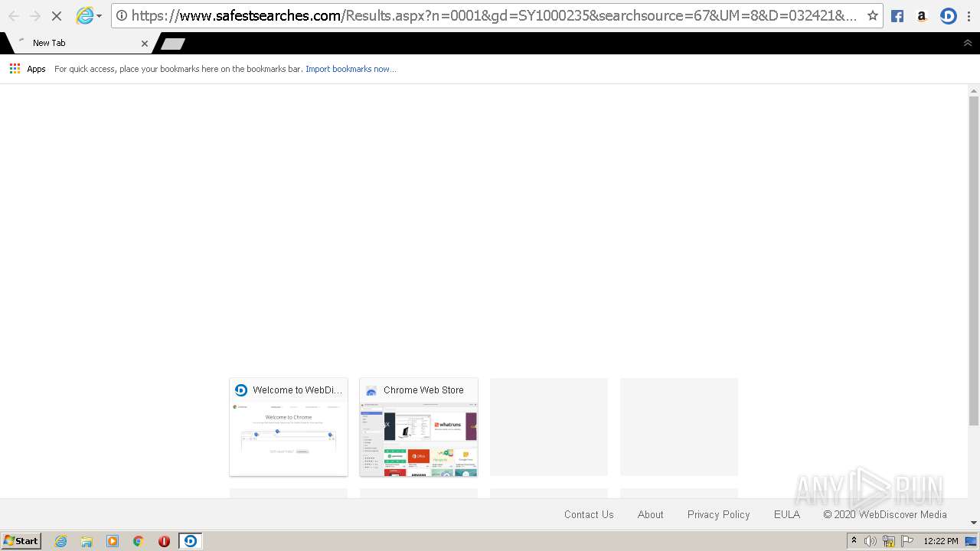
Task: Click the scrollbar up arrow
Action: click(974, 90)
